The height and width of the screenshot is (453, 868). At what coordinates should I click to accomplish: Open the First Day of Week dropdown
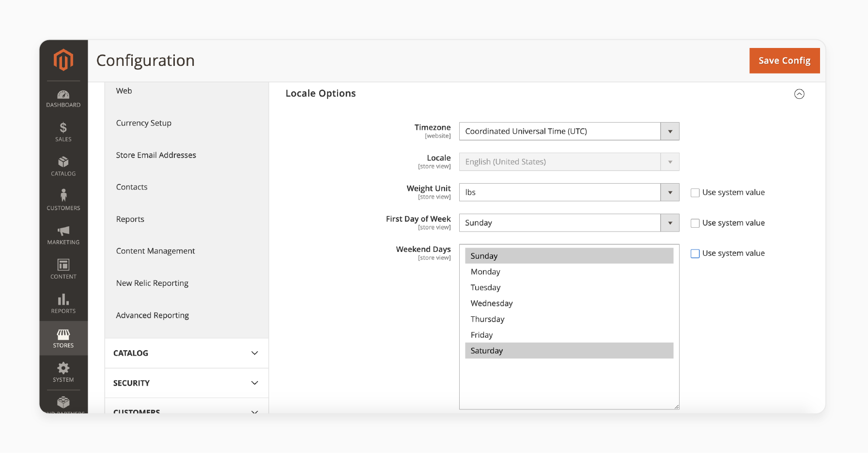(x=569, y=223)
